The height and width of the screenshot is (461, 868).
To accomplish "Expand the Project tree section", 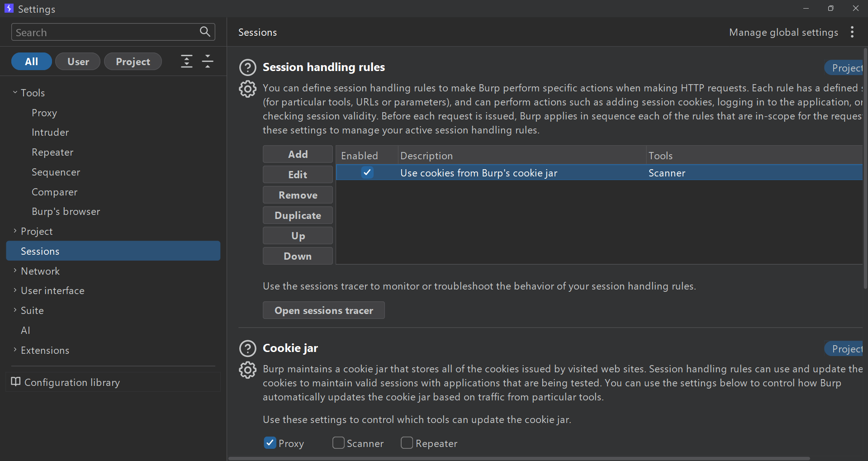I will tap(15, 231).
